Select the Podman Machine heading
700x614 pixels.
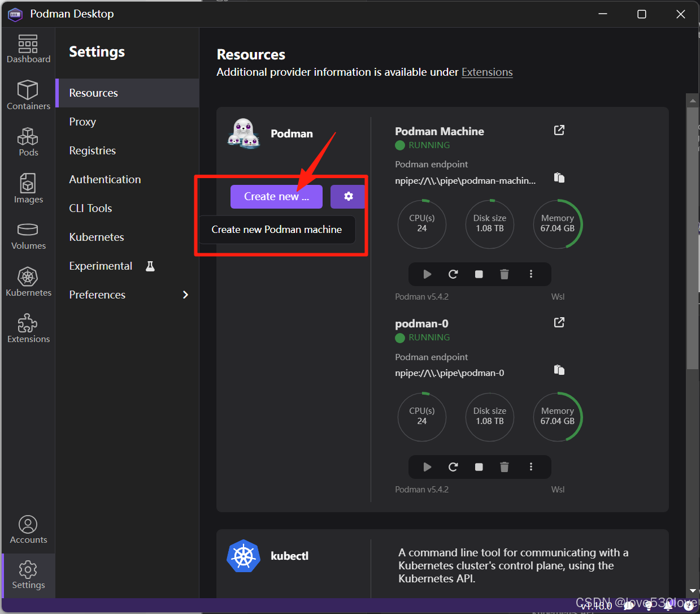coord(440,131)
